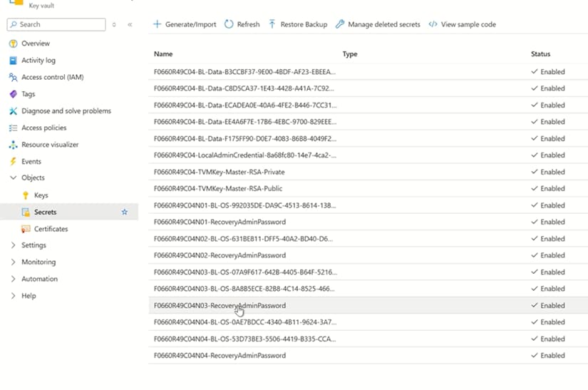Collapse the sidebar with double chevron
Image resolution: width=588 pixels, height=390 pixels.
click(x=130, y=25)
